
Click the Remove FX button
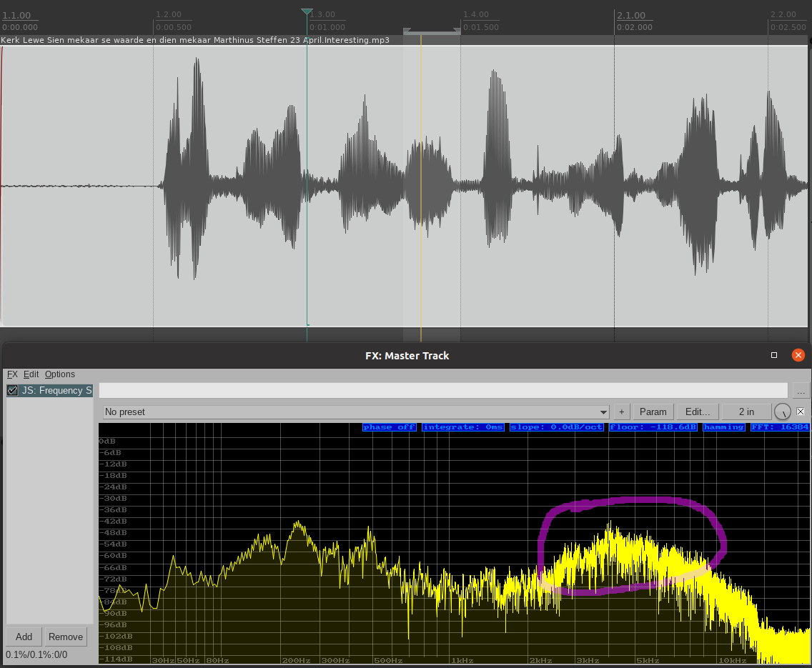(66, 637)
